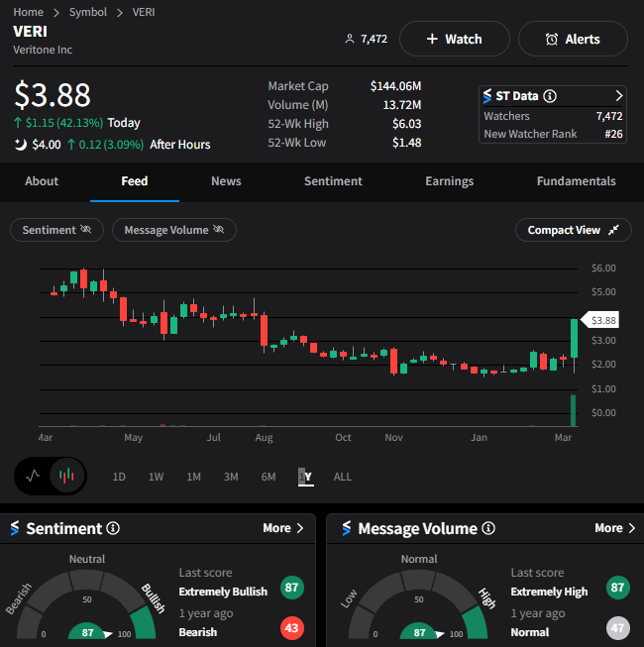Click the $3.88 main price text

53,95
